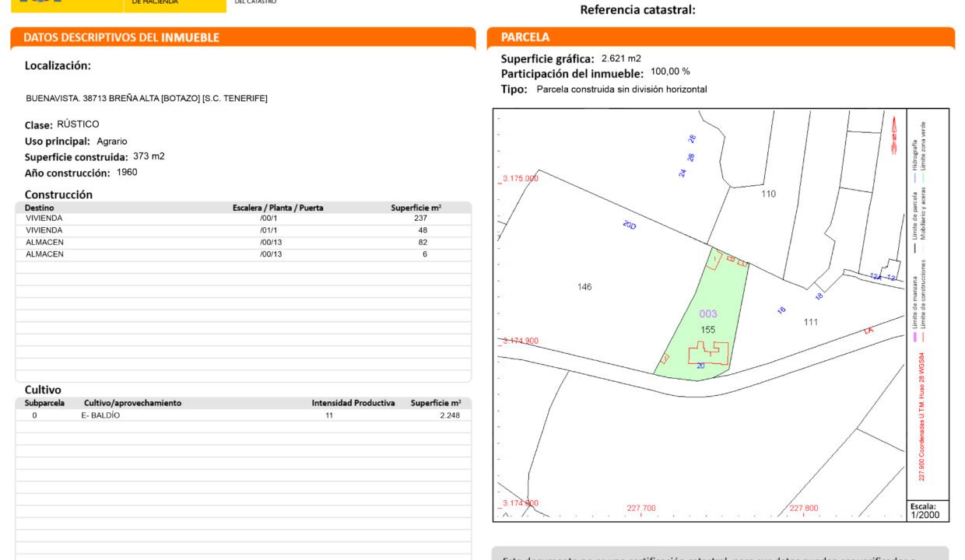Click the 100,00 % participation value
Image resolution: width=965 pixels, height=560 pixels.
670,71
